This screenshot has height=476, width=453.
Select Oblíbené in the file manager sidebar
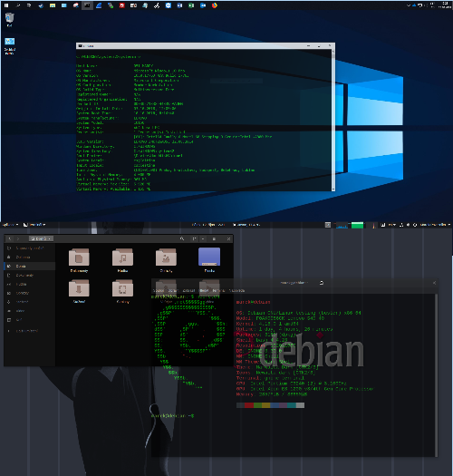[x=29, y=257]
